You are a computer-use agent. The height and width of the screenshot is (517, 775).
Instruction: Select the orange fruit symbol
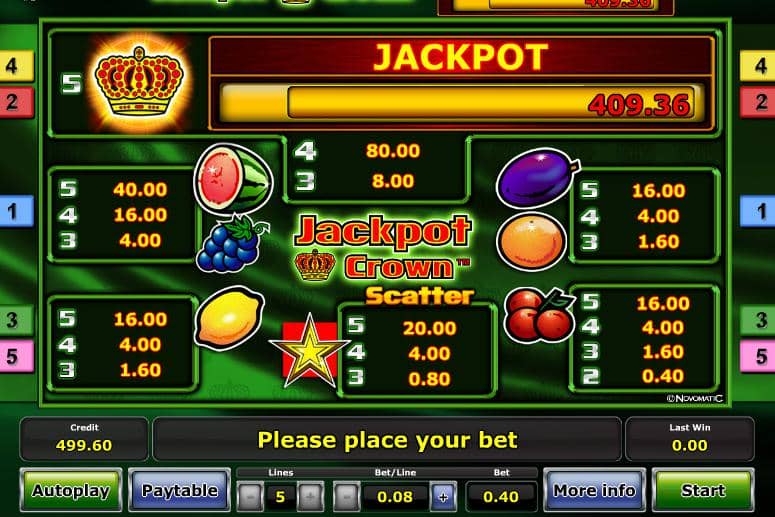532,241
